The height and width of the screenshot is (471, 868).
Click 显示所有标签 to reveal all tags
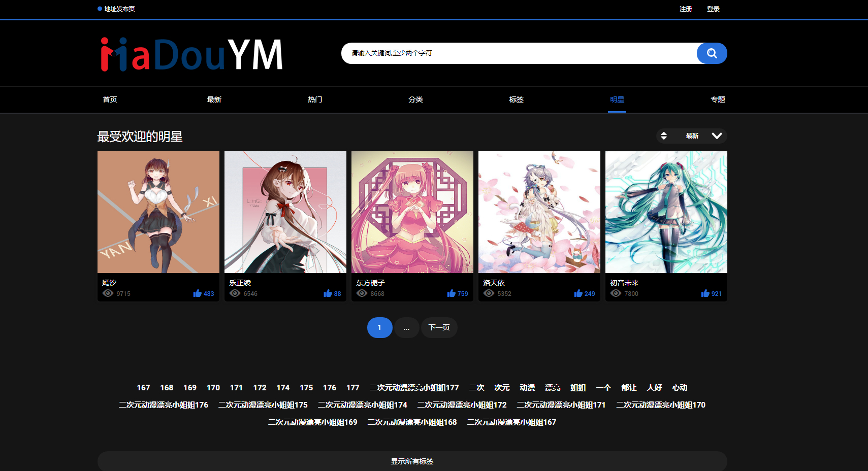coord(412,461)
